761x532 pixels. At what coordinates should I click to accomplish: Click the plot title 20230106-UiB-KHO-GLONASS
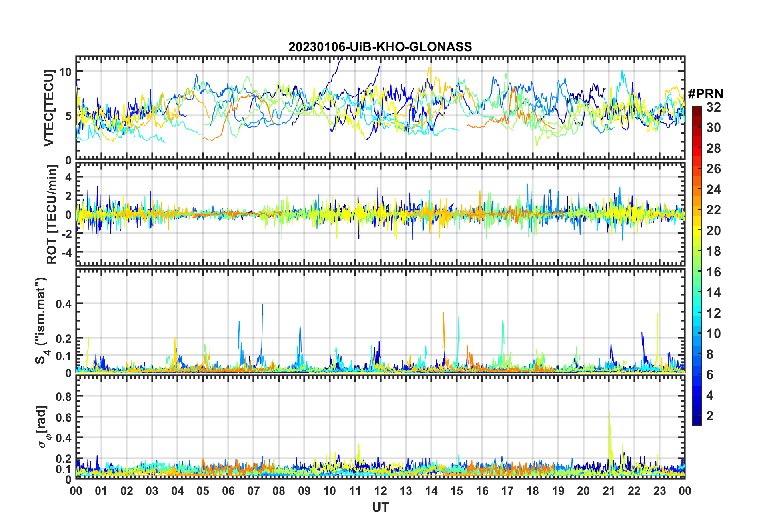coord(380,47)
